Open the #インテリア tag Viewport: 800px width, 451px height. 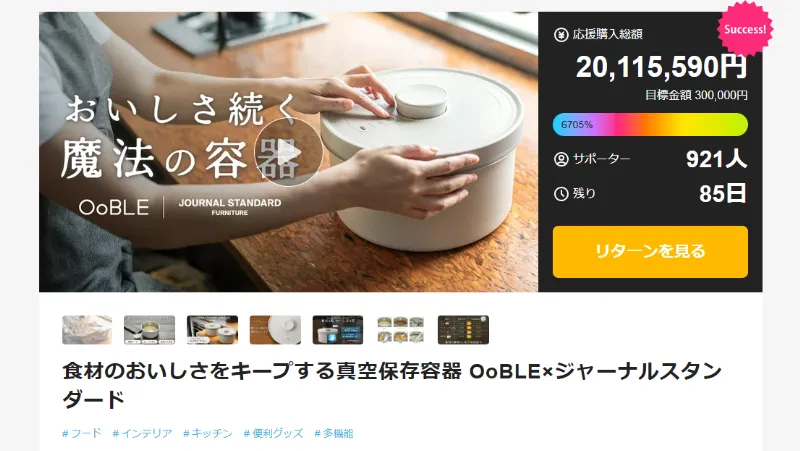coord(142,433)
